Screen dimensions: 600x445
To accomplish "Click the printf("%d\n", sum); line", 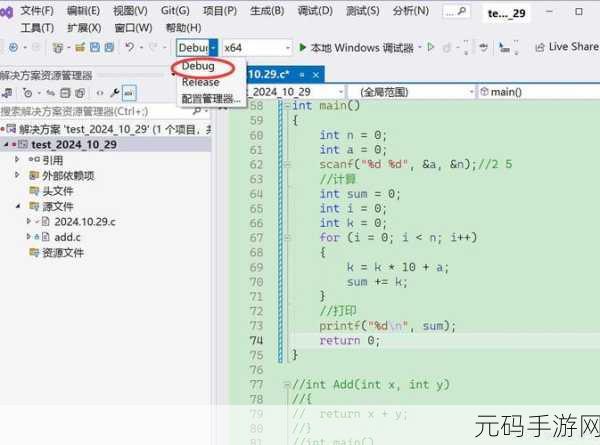I will pos(388,326).
